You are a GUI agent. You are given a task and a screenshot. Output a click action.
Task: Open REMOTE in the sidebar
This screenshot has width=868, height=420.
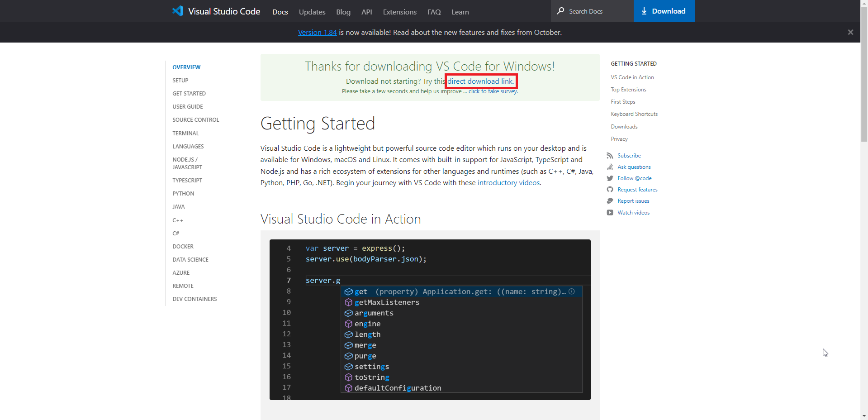coord(183,286)
